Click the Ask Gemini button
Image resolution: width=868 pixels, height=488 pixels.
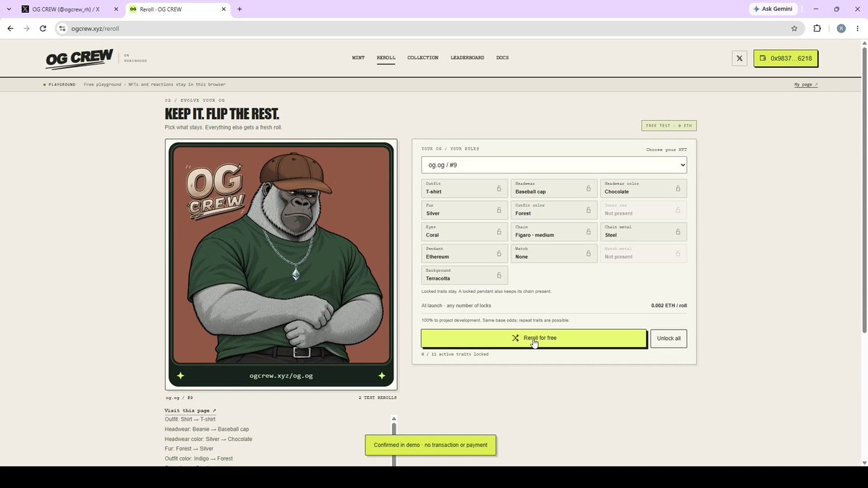[x=774, y=9]
